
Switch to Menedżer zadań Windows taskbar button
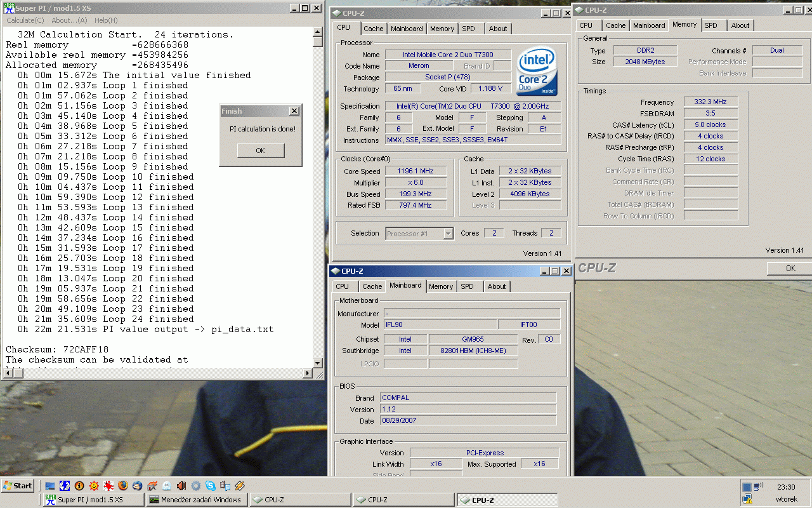point(197,500)
